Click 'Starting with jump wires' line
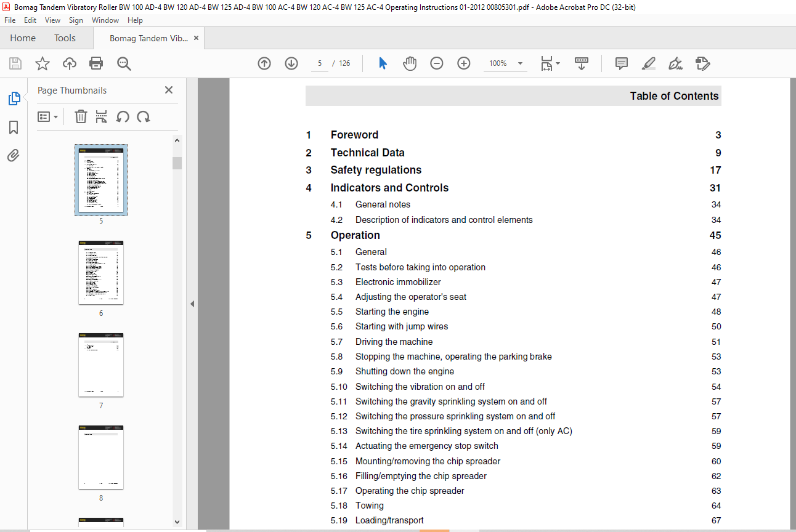The image size is (796, 532). pyautogui.click(x=402, y=326)
